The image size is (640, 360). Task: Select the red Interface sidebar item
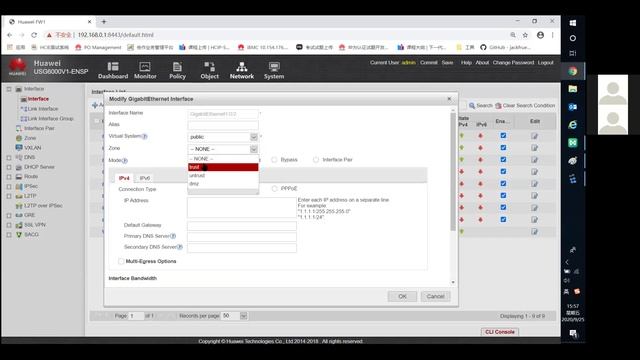pos(38,99)
